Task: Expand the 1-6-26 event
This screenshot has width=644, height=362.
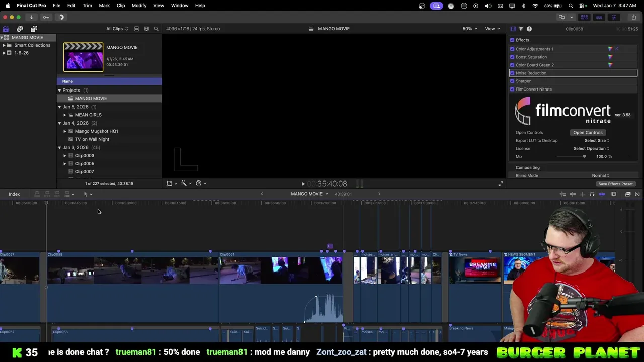Action: point(4,53)
